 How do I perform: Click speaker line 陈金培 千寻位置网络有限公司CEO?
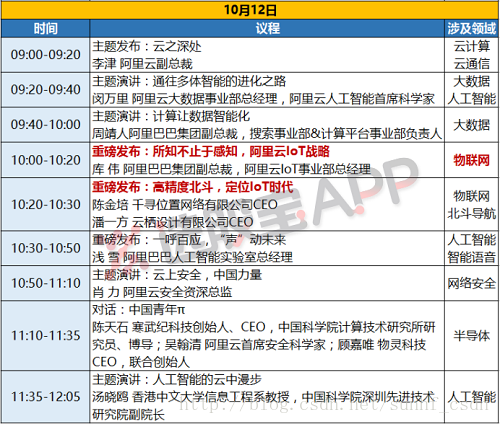185,204
